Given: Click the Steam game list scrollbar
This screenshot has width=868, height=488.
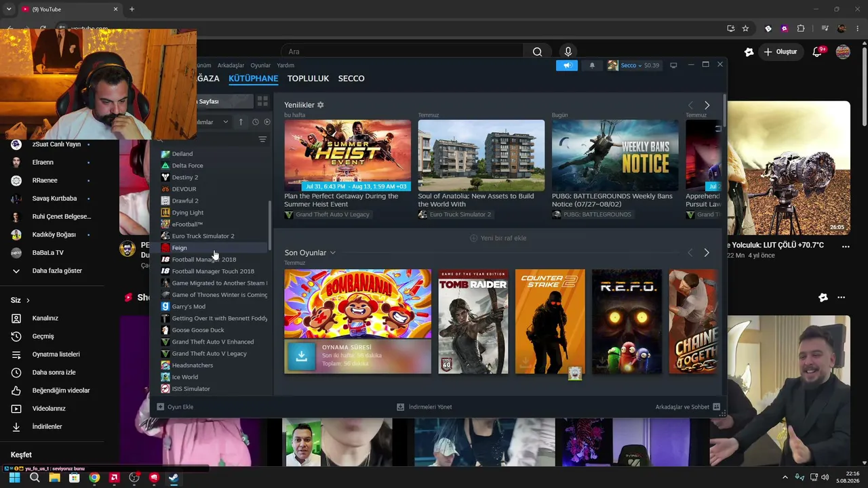Looking at the screenshot, I should (x=270, y=225).
